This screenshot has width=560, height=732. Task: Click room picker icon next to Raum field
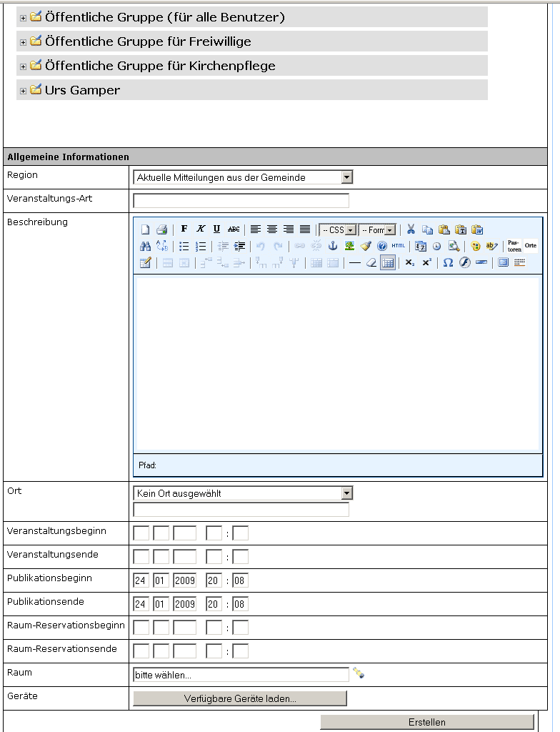[359, 673]
